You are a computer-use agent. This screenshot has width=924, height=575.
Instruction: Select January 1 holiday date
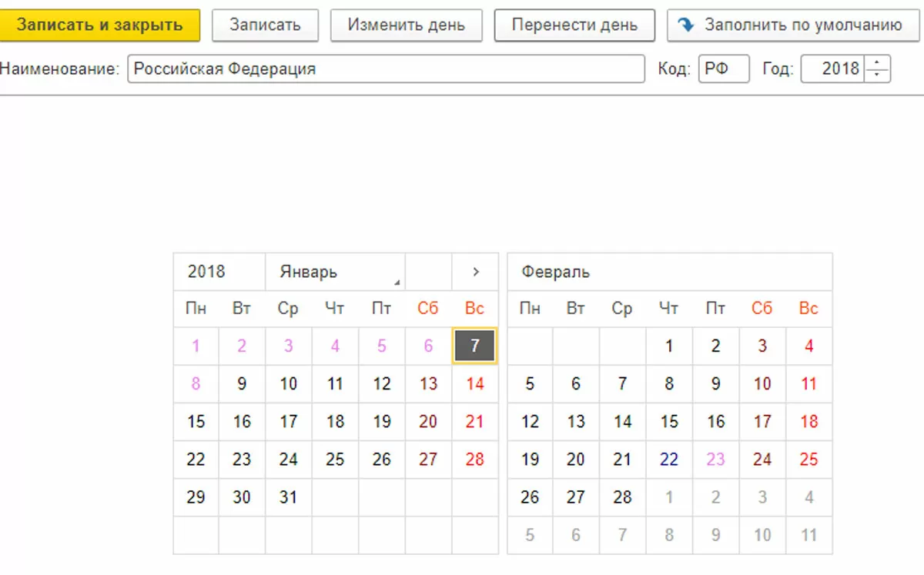(x=196, y=346)
